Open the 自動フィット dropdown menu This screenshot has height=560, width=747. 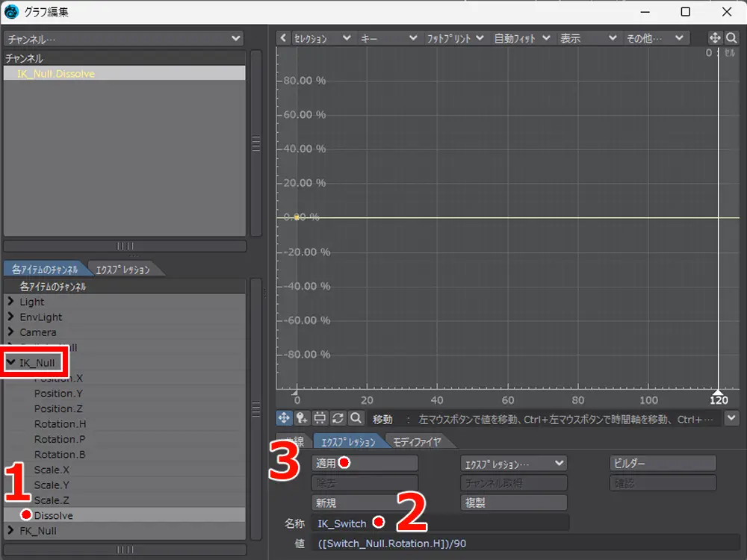[522, 38]
